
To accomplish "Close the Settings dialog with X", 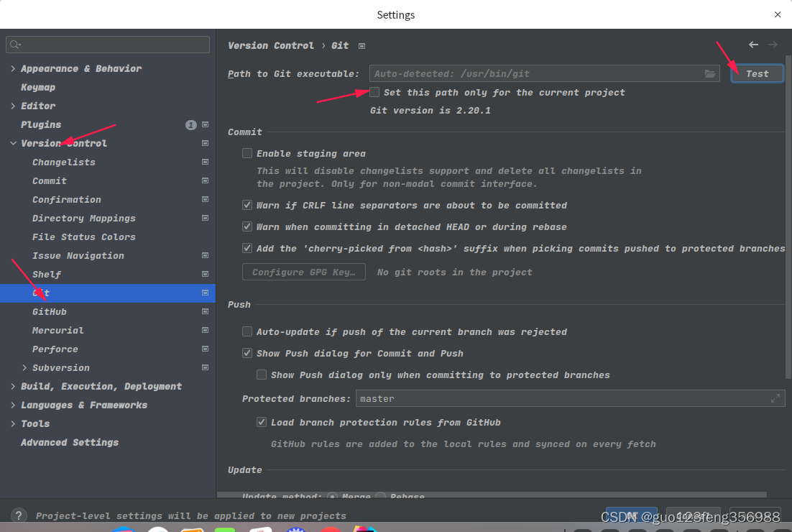I will [x=778, y=14].
